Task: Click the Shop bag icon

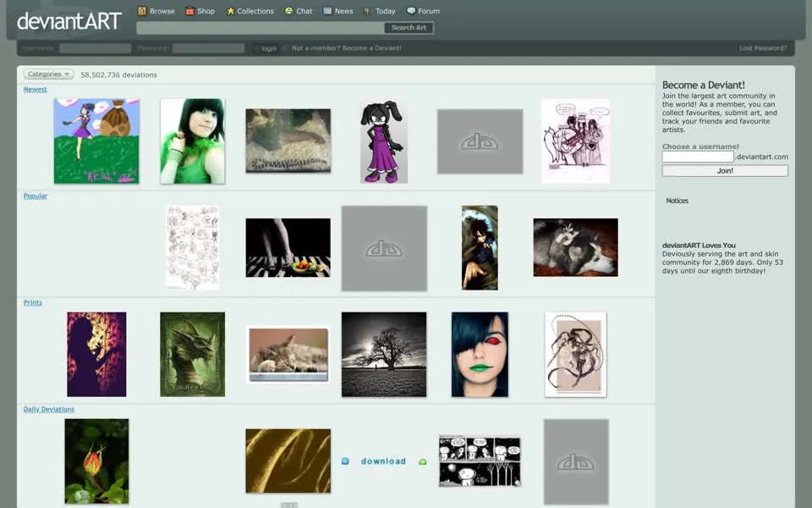Action: 190,11
